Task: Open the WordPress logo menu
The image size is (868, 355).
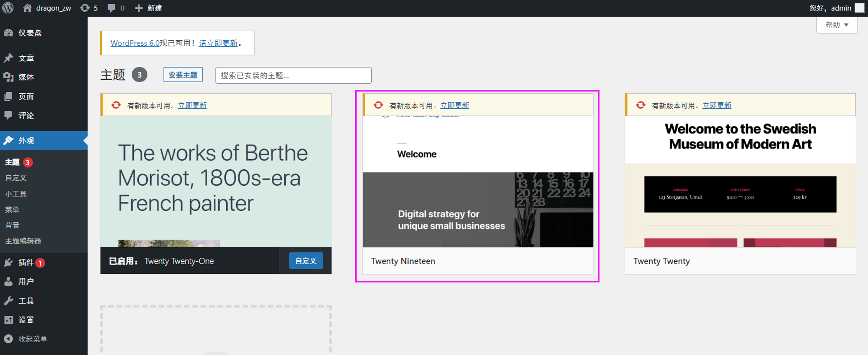Action: [8, 8]
